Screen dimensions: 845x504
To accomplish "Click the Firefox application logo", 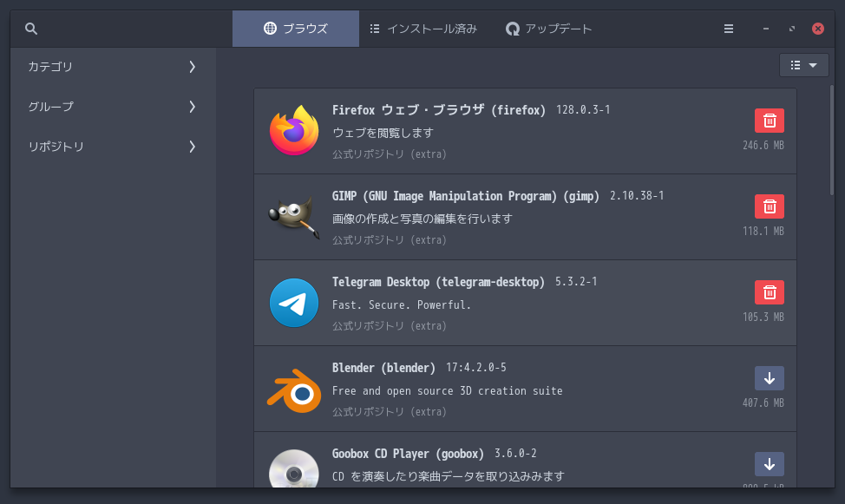I will [x=294, y=131].
